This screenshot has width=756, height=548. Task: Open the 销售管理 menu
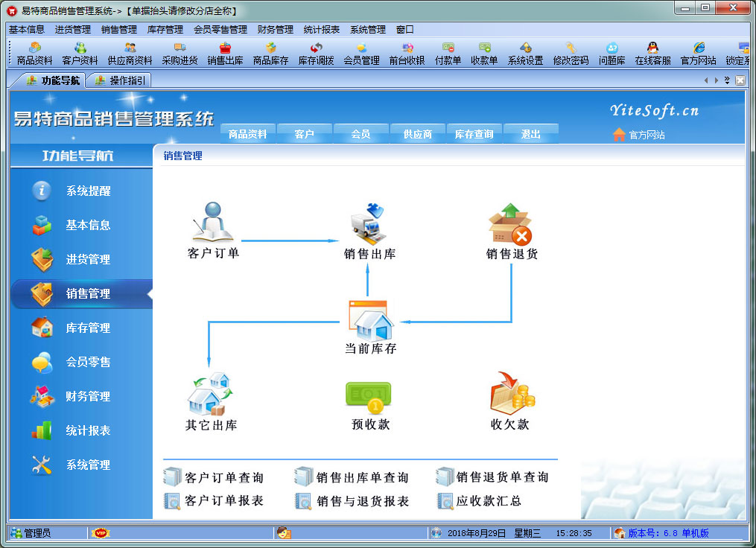(119, 29)
